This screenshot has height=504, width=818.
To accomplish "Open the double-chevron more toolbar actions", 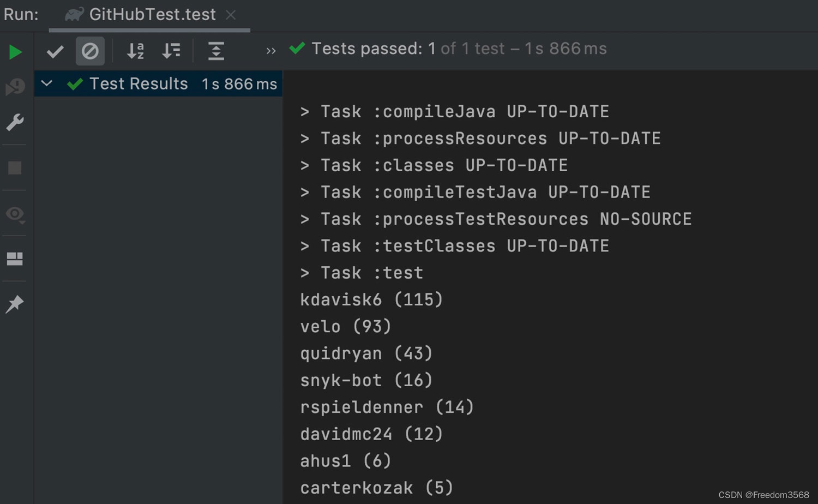I will click(271, 51).
